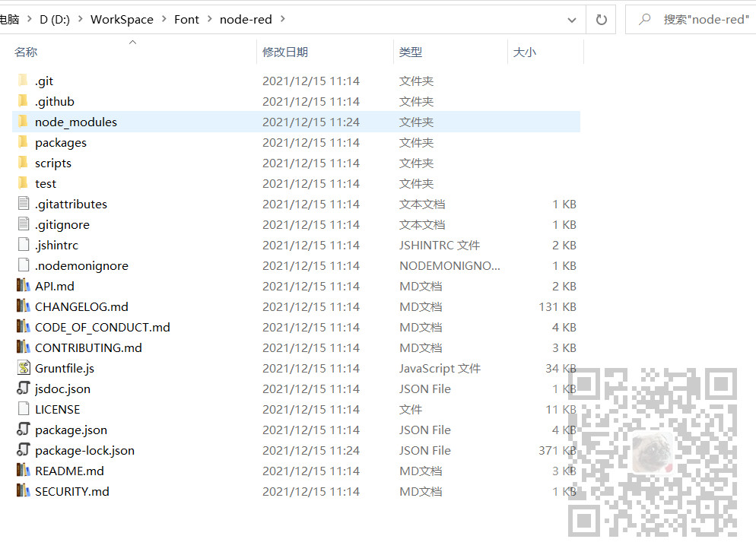Open the address bar history dropdown
This screenshot has width=756, height=555.
[x=572, y=20]
